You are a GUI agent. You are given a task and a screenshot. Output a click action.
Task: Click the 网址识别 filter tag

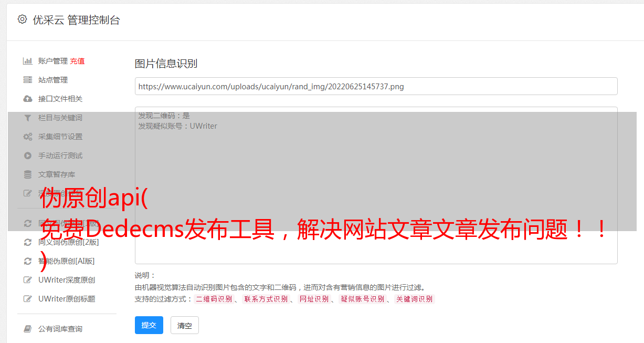pyautogui.click(x=314, y=299)
